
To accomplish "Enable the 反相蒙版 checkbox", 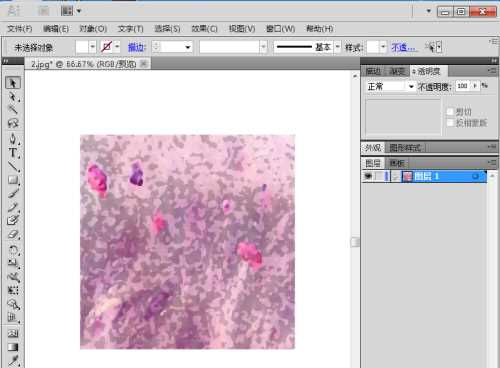I will pyautogui.click(x=450, y=123).
